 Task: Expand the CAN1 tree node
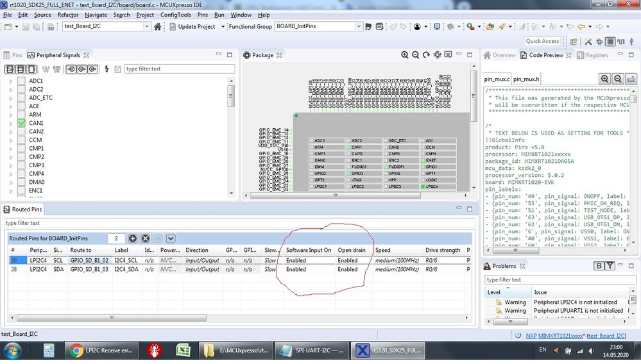click(x=11, y=123)
